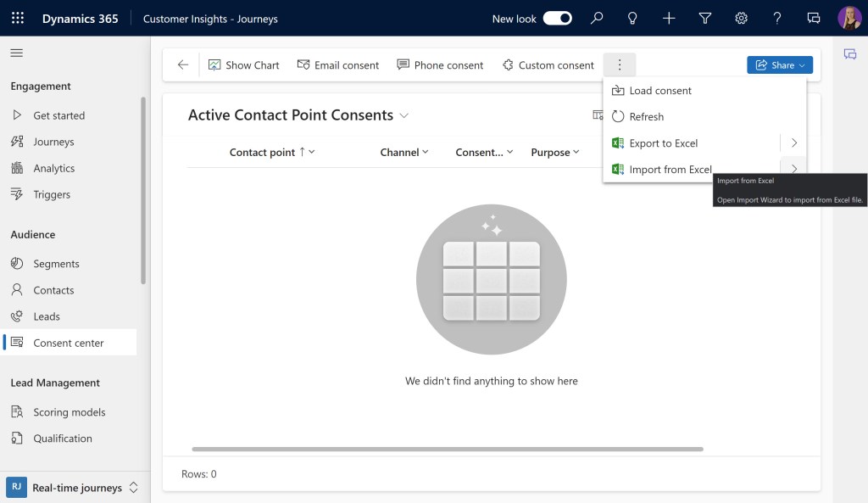Go to Segments under Audience

click(x=58, y=263)
